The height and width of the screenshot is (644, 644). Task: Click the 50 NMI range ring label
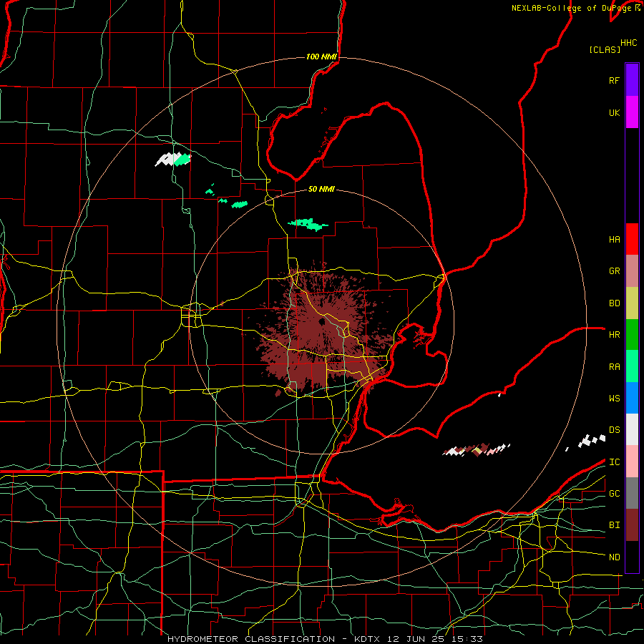point(321,189)
